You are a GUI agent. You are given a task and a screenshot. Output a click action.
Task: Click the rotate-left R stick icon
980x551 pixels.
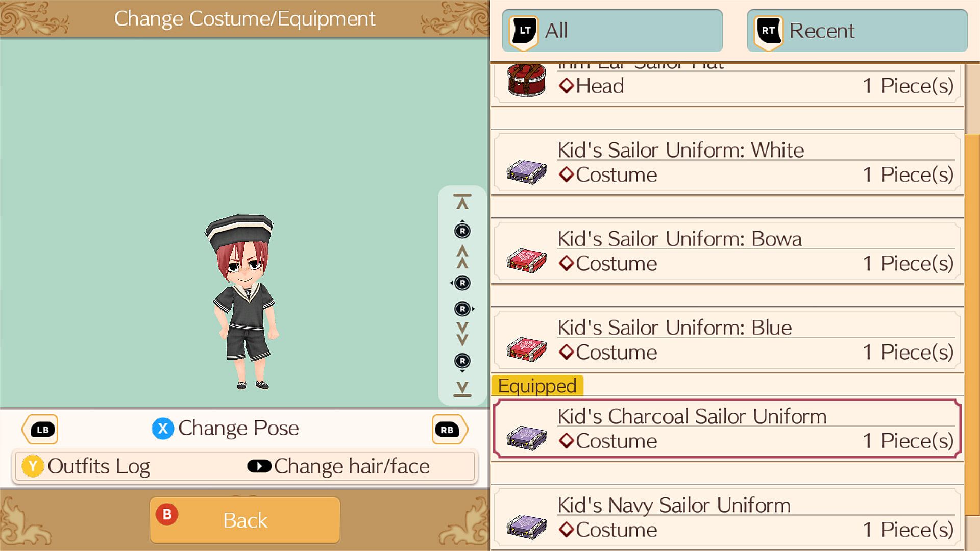point(461,283)
